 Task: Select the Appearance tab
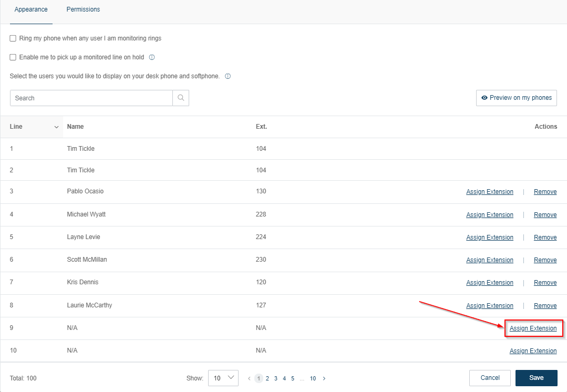(31, 9)
